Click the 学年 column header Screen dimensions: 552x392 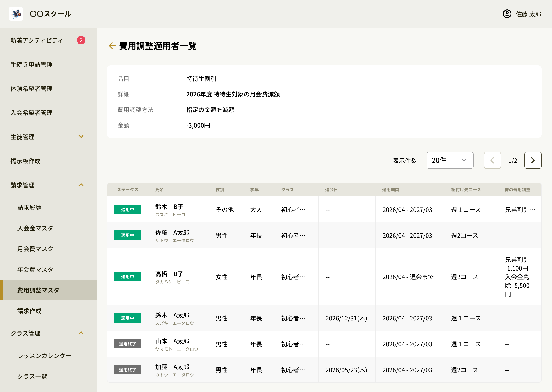click(254, 190)
